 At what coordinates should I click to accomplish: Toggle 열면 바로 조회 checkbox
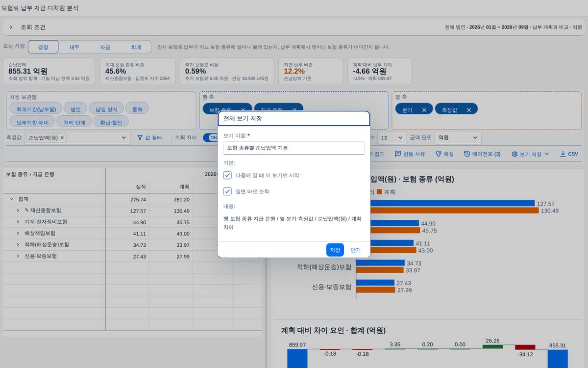point(227,191)
